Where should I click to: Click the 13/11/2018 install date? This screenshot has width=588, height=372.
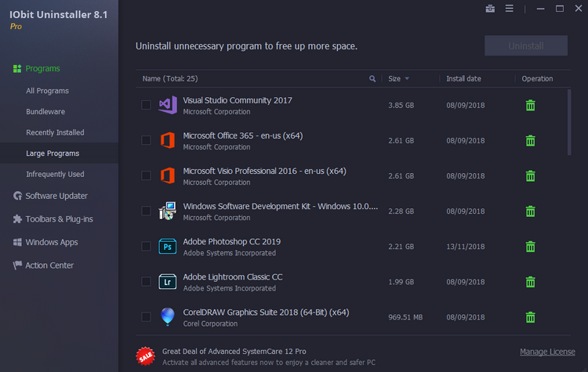(466, 247)
